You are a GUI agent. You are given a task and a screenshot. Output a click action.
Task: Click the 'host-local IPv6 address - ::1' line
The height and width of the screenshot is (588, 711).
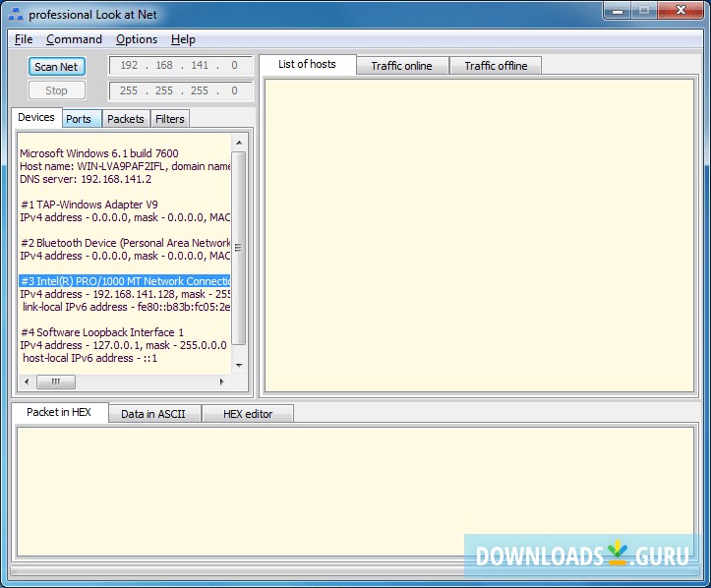click(89, 358)
